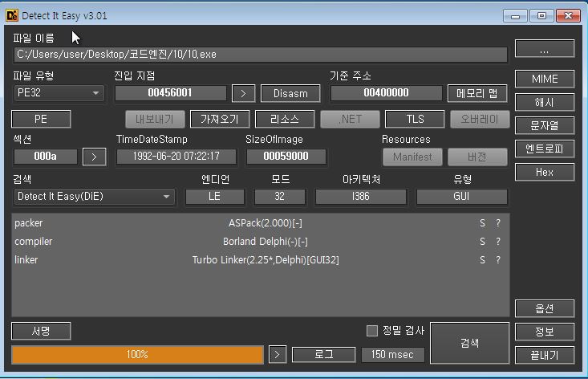Click the ? link on the compiler row
588x379 pixels.
[498, 242]
